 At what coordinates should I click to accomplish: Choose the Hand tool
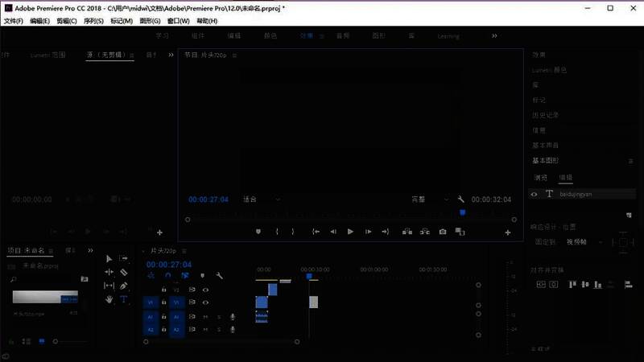click(109, 298)
